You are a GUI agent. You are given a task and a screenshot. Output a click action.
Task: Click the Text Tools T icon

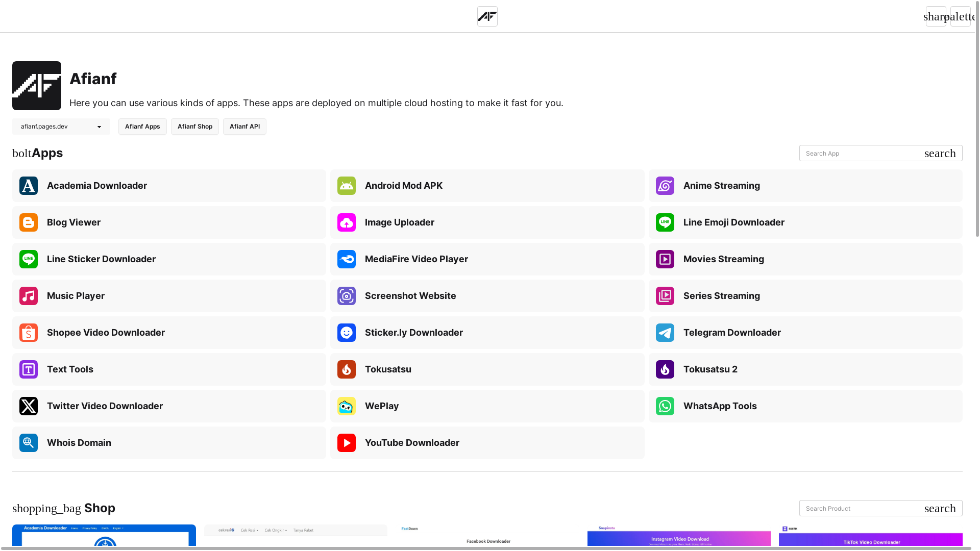pos(29,369)
